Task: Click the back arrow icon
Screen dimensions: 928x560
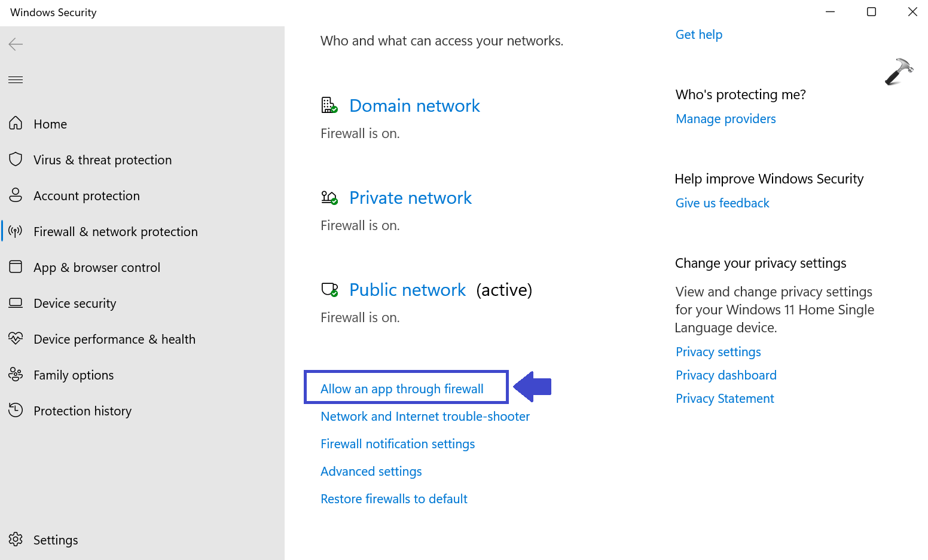Action: pyautogui.click(x=16, y=44)
